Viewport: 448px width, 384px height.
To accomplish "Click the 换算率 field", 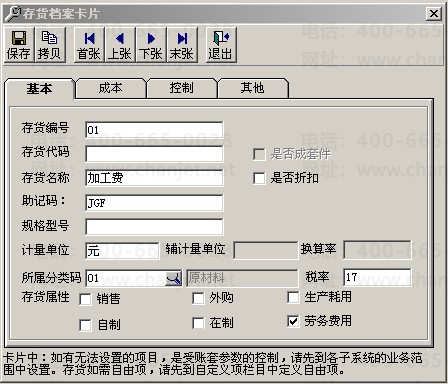I will [x=377, y=250].
